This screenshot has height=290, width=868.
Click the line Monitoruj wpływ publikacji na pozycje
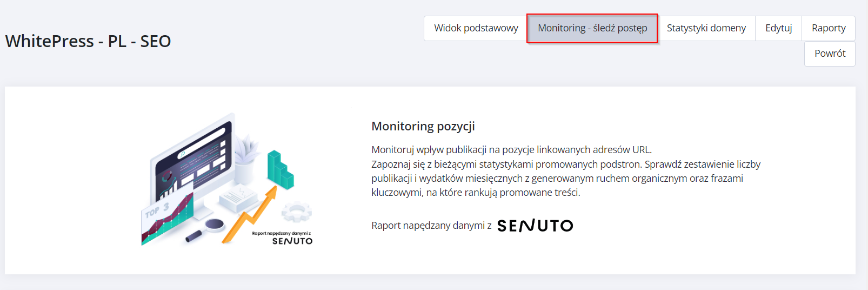click(511, 150)
